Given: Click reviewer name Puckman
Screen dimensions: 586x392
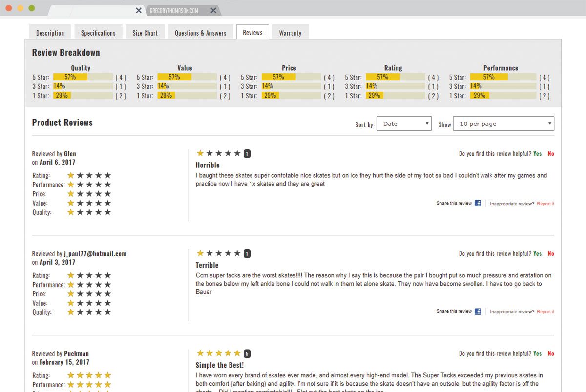Looking at the screenshot, I should (x=77, y=354).
